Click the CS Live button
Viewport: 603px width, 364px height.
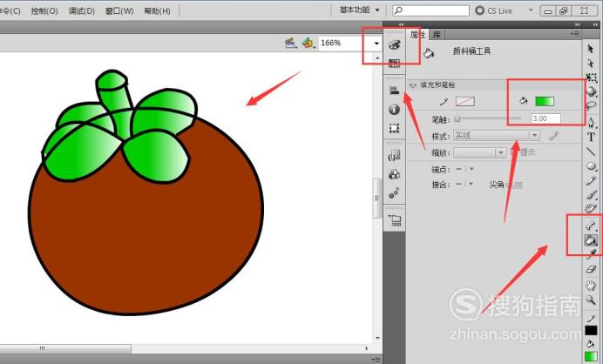pos(494,10)
